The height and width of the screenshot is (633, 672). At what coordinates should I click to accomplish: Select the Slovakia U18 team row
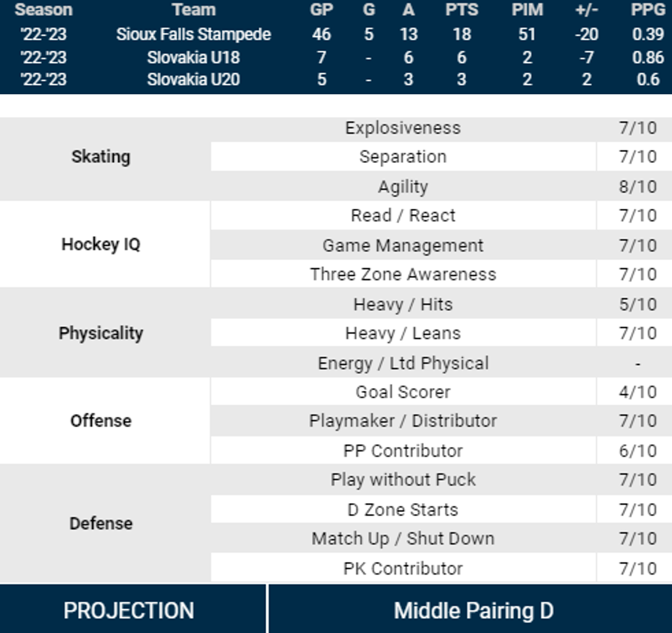[x=194, y=57]
